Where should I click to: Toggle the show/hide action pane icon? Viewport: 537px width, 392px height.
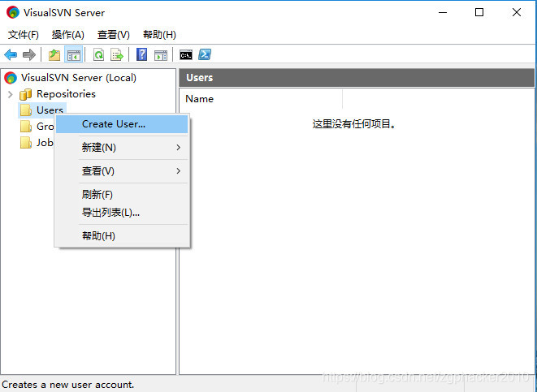161,54
